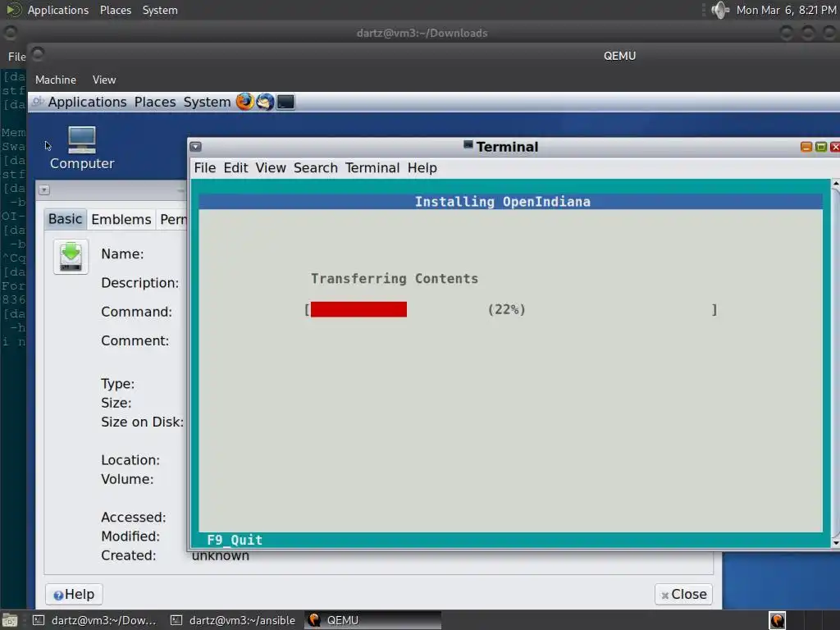Click Terminal vertical scrollbar up arrow
The height and width of the screenshot is (630, 840).
tap(836, 184)
